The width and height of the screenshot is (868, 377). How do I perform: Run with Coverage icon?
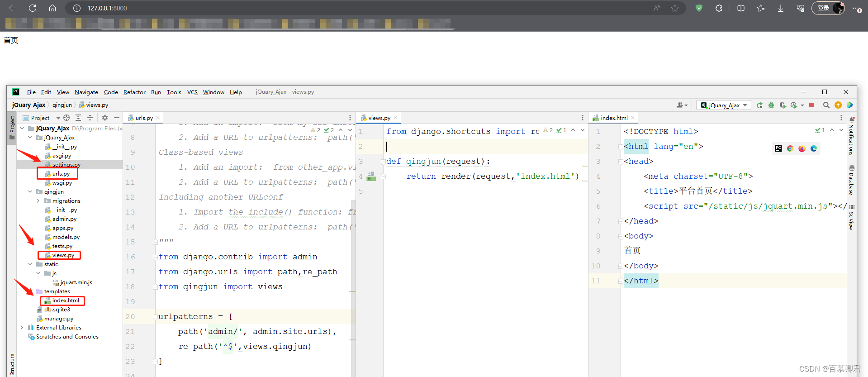point(783,105)
